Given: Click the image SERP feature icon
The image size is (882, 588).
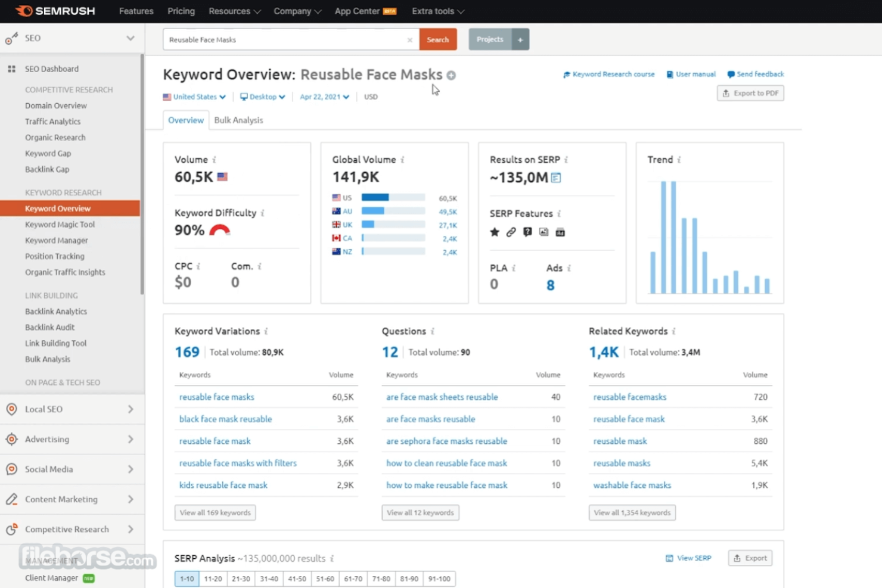Looking at the screenshot, I should pyautogui.click(x=544, y=232).
